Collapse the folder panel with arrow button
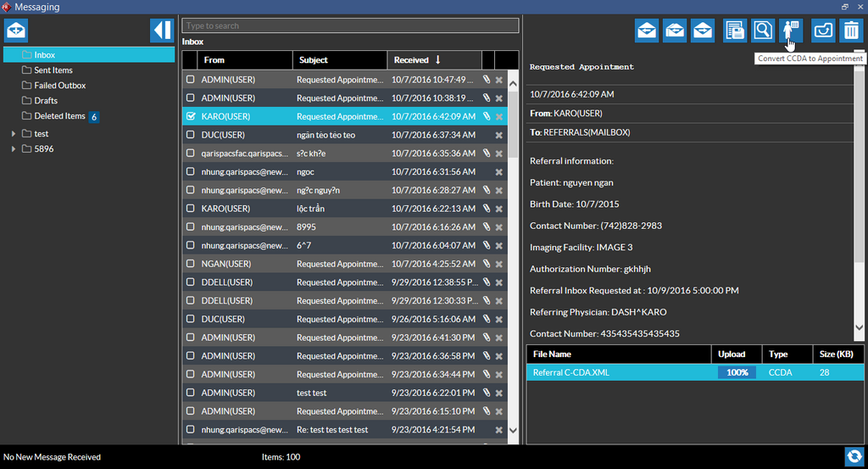868x469 pixels. pyautogui.click(x=161, y=31)
